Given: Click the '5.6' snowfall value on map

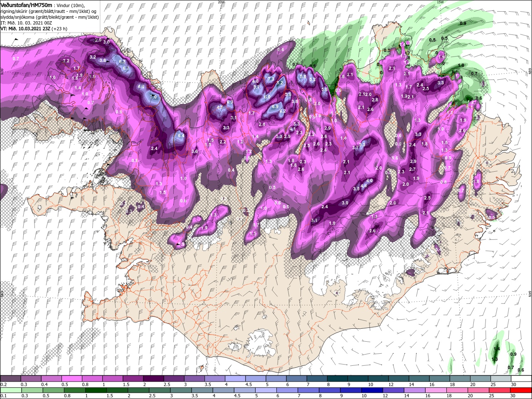Looking at the screenshot, I should tap(325, 89).
